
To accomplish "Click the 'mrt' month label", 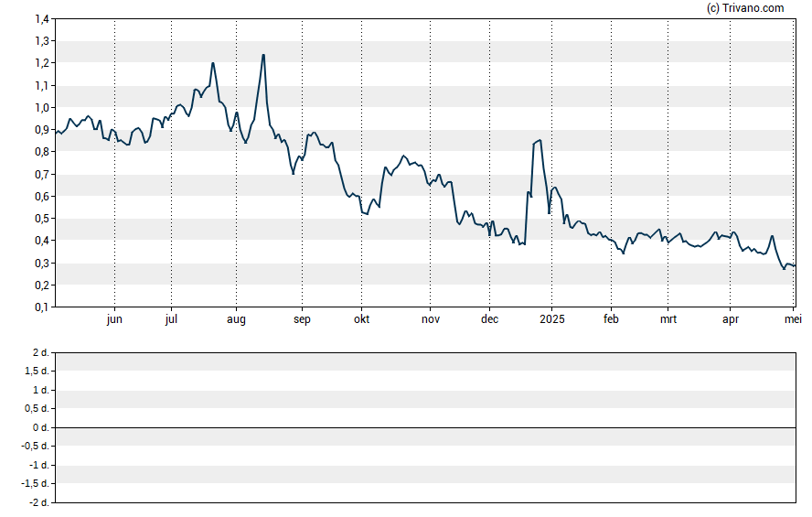I will point(668,319).
